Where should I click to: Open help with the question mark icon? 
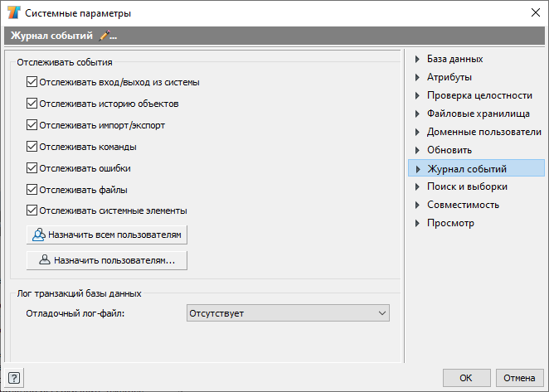coord(14,378)
